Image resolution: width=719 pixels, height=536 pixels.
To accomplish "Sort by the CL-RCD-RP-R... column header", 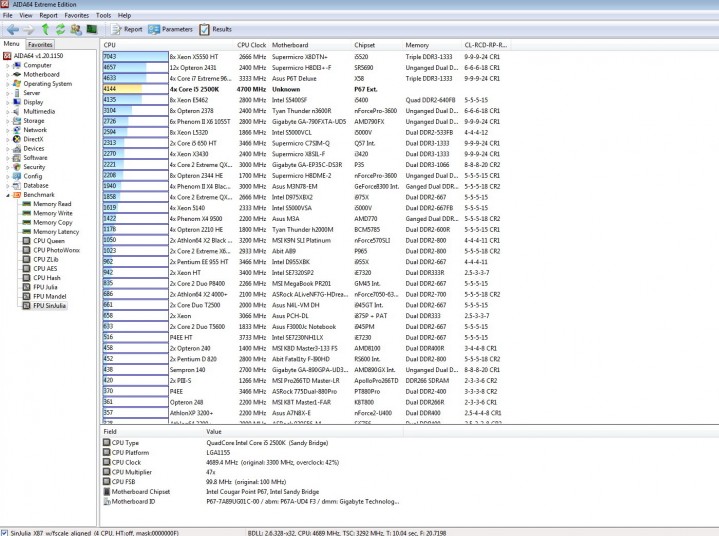I will 486,45.
